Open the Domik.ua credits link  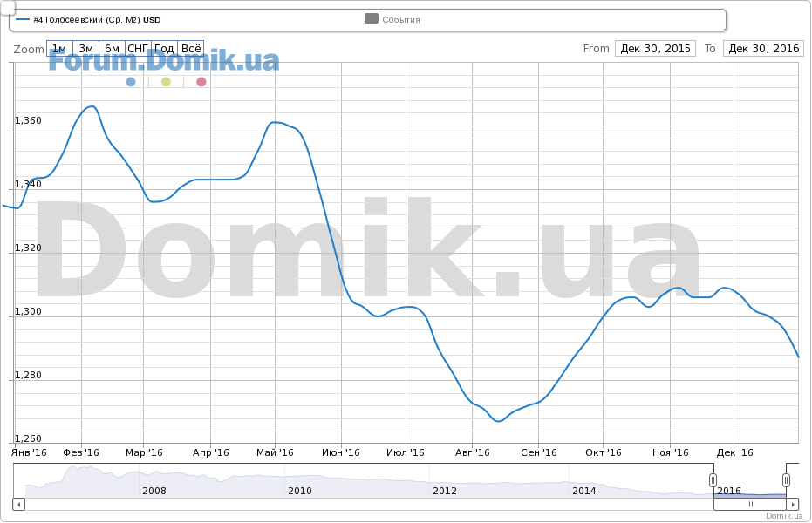click(784, 516)
